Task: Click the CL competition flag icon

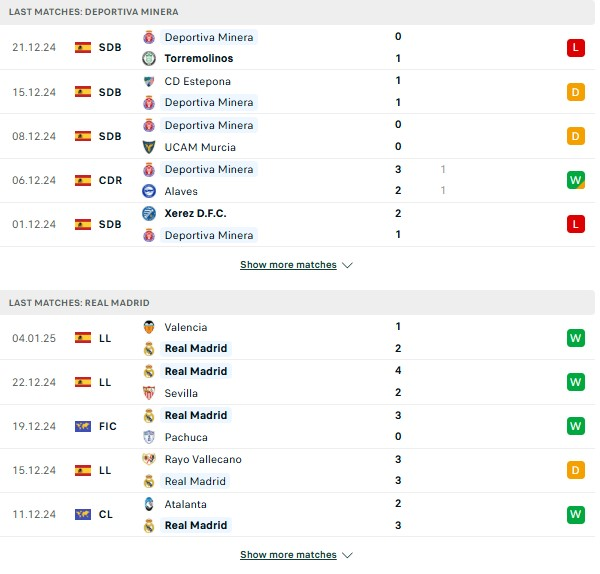Action: coord(83,514)
